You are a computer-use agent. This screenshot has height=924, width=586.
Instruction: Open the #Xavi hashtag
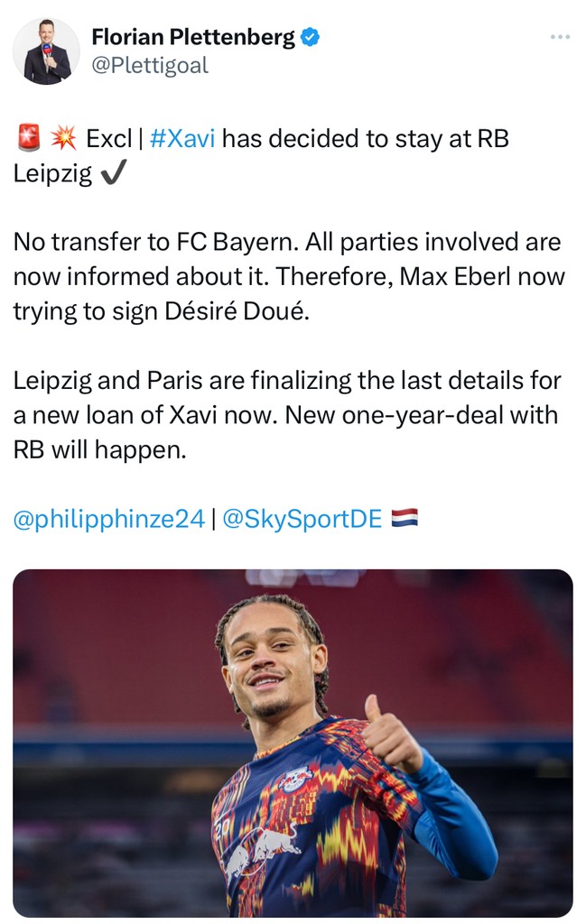(182, 140)
